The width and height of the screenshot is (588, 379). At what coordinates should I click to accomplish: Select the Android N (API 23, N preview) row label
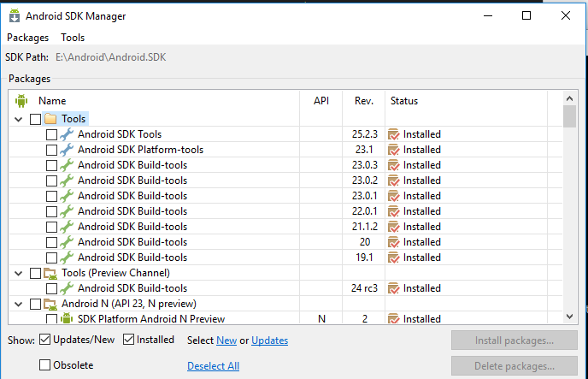129,304
